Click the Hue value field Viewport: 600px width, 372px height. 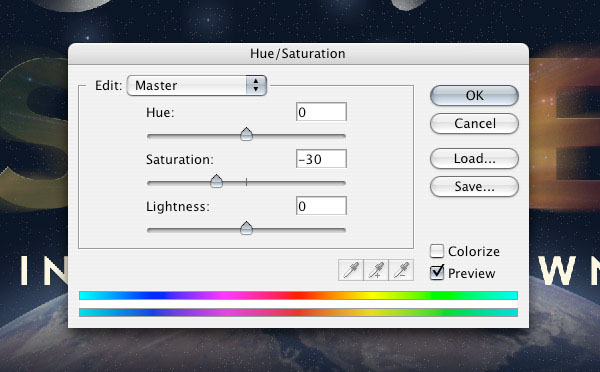[x=321, y=112]
